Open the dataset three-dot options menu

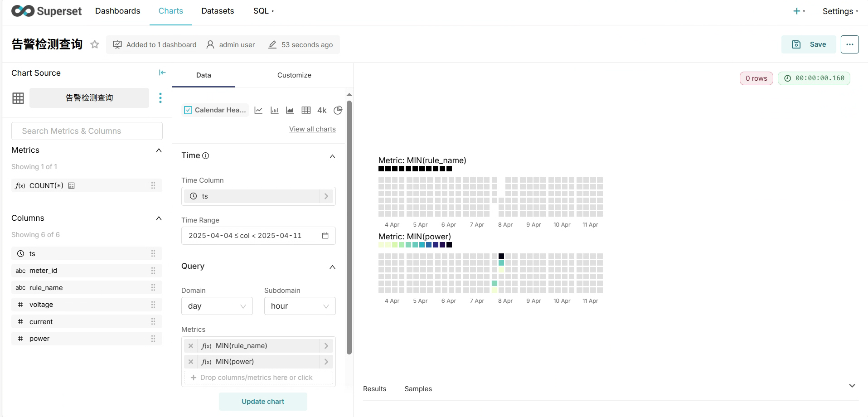tap(160, 98)
